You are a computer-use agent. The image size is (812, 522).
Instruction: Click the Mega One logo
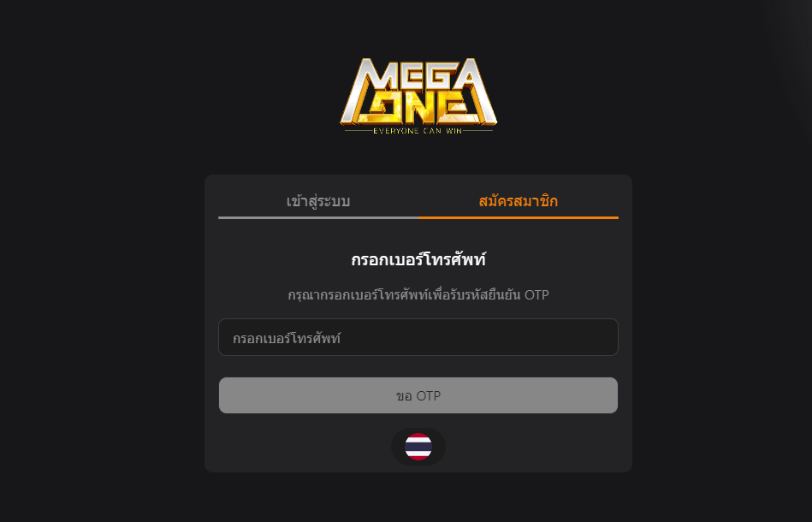[x=418, y=96]
